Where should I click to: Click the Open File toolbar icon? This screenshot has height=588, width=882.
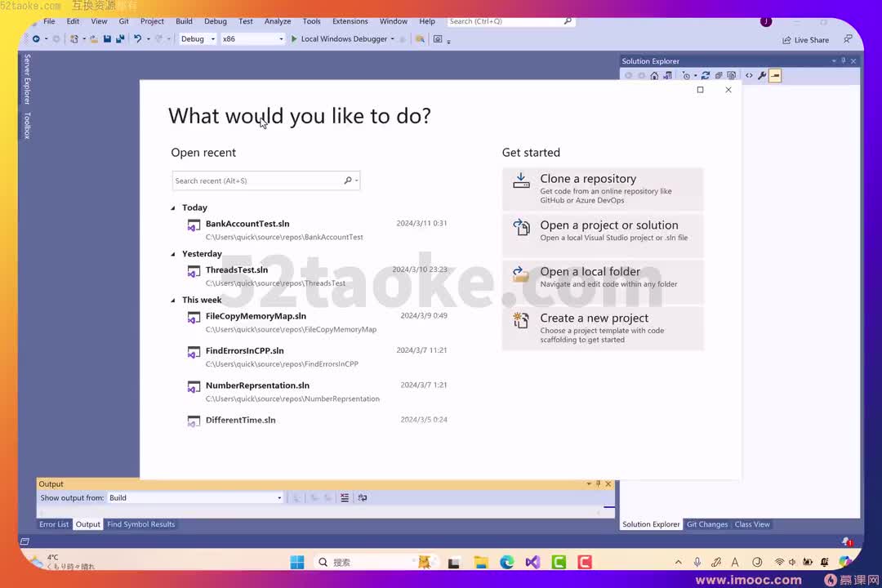click(93, 39)
